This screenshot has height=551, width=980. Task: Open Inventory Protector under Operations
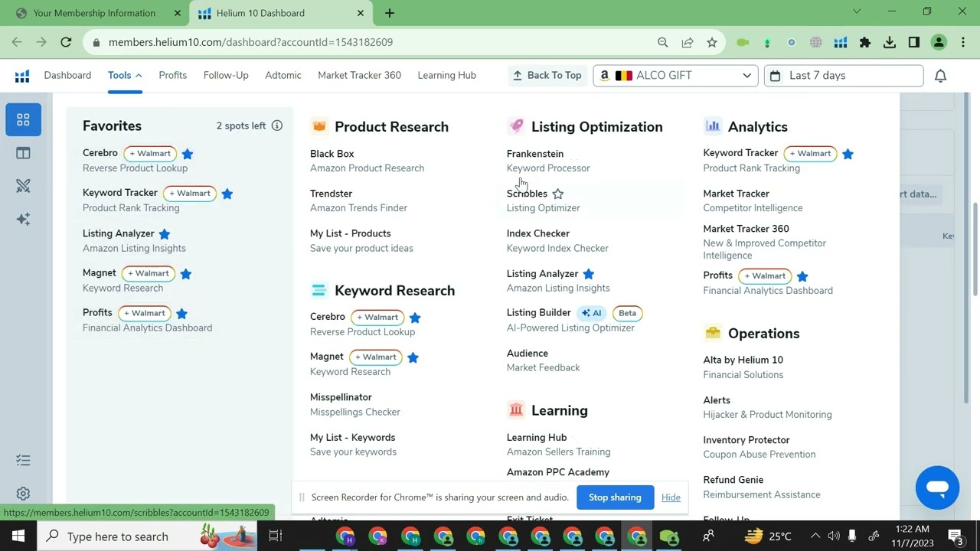click(x=746, y=440)
